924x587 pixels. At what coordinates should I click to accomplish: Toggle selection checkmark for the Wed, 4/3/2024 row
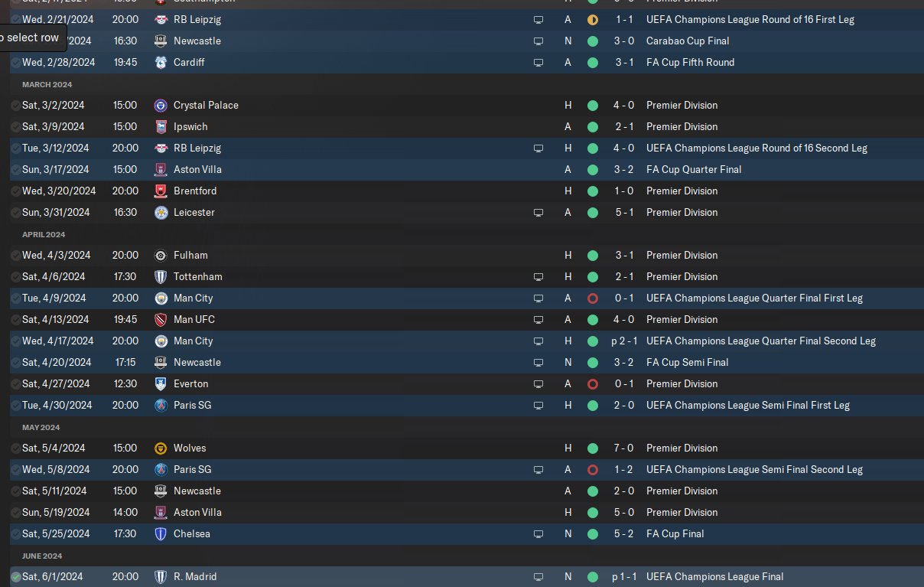point(16,255)
